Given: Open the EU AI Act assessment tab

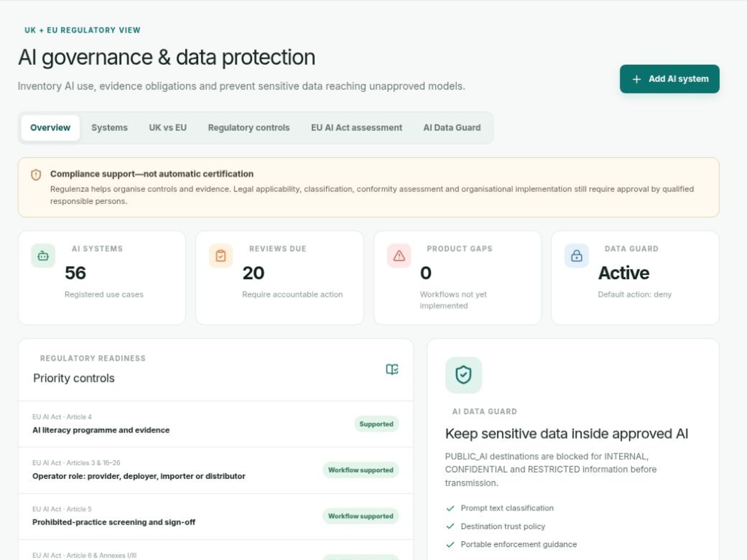Looking at the screenshot, I should point(357,128).
